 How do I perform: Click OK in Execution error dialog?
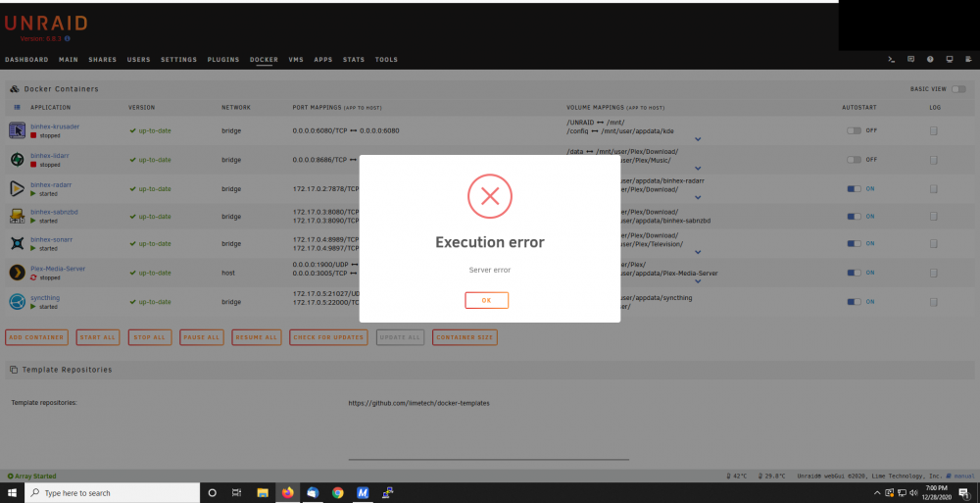[x=486, y=300]
